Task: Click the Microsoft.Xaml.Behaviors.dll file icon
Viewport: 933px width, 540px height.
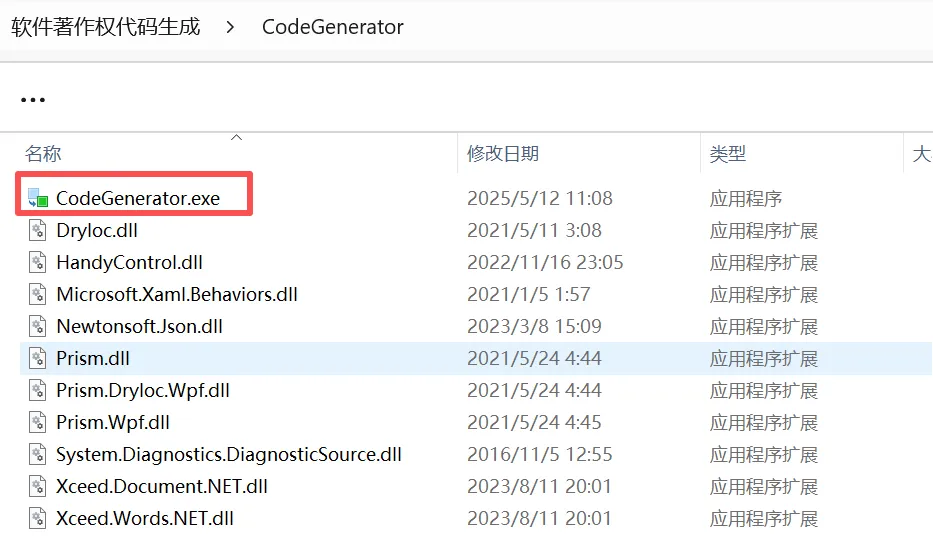Action: tap(38, 295)
